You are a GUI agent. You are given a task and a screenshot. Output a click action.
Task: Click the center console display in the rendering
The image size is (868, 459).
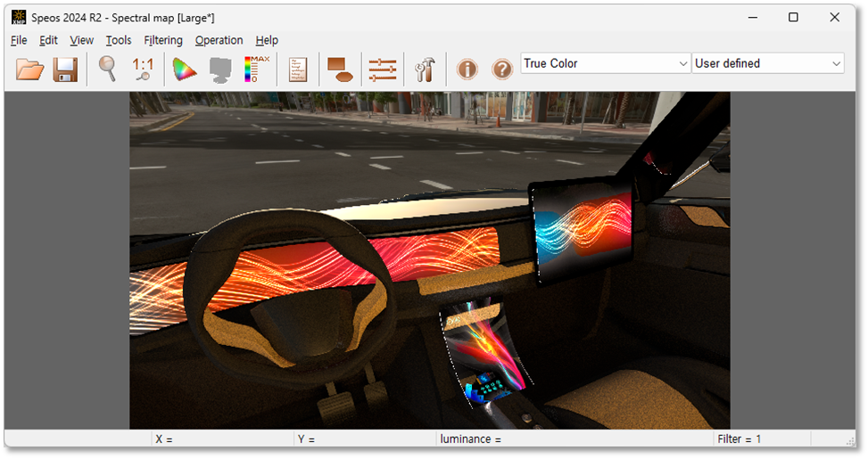[x=486, y=354]
